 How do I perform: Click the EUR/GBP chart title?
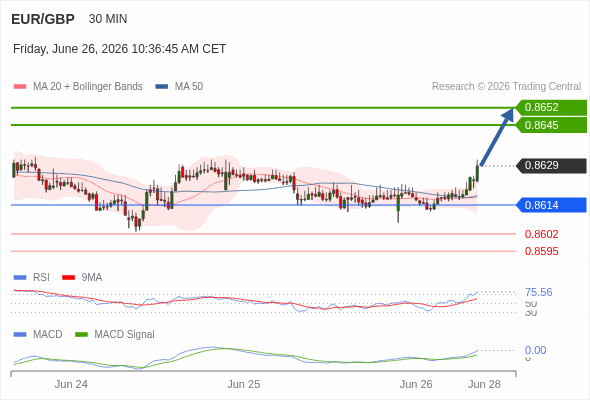43,19
